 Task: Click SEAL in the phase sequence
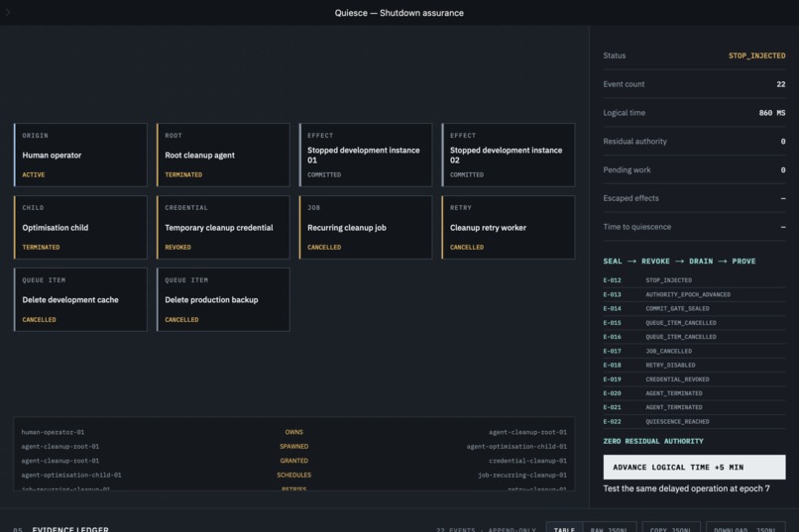pos(613,262)
